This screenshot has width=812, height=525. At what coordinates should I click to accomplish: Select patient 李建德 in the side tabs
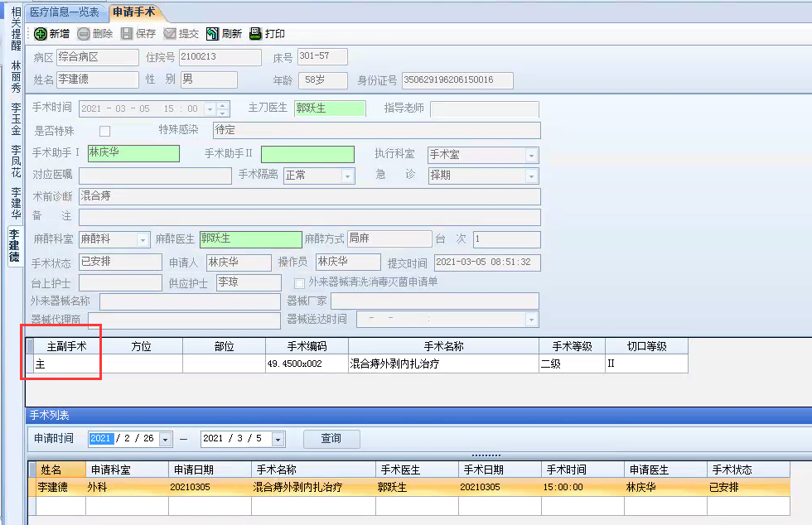click(x=15, y=245)
